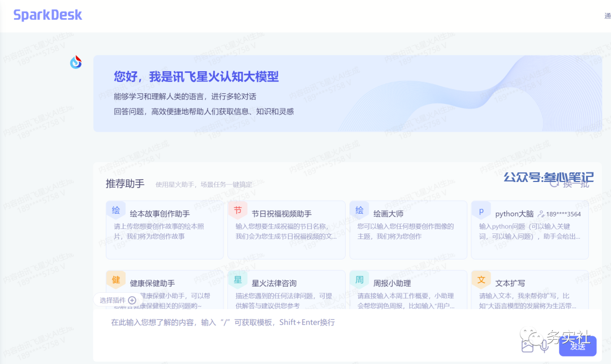The image size is (611, 364).
Task: Open the 周报小助理 card
Action: click(408, 289)
